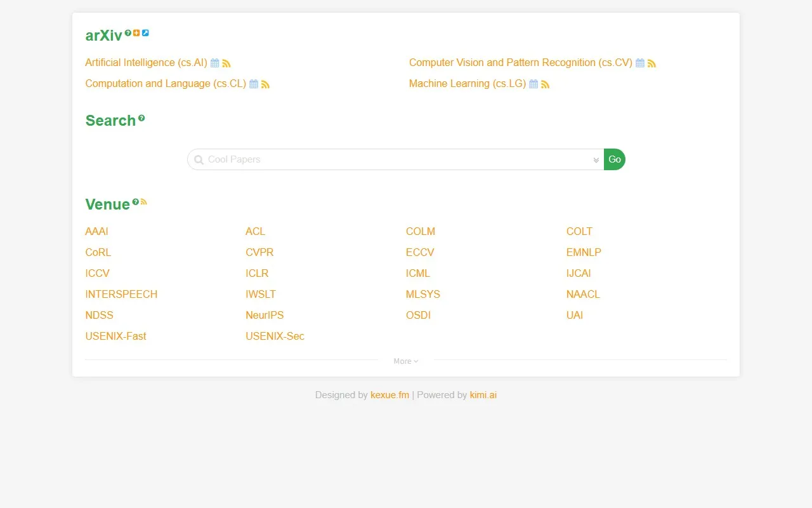Open the calendar for Computer Vision (cs.CV)

coord(640,63)
